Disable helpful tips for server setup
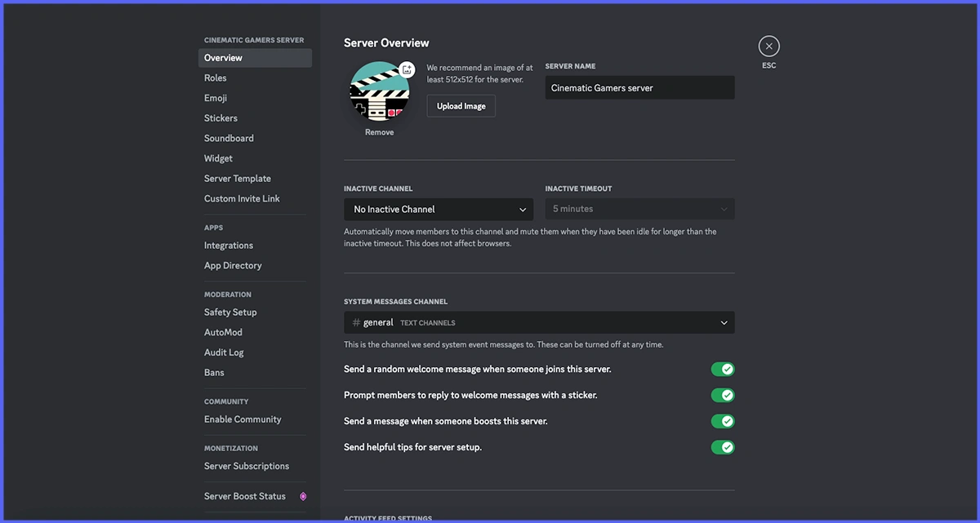The height and width of the screenshot is (523, 980). tap(722, 447)
